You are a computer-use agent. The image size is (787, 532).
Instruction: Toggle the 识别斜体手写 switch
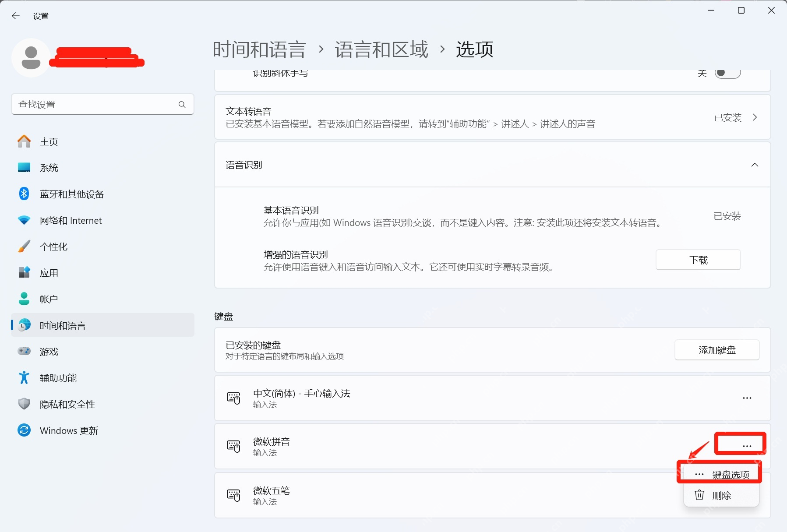point(727,73)
